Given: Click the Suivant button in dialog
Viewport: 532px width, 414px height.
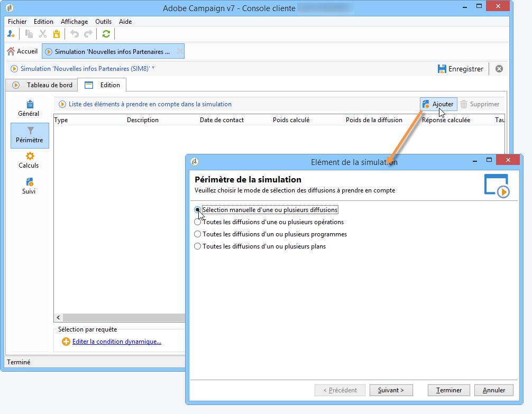Looking at the screenshot, I should tap(391, 390).
